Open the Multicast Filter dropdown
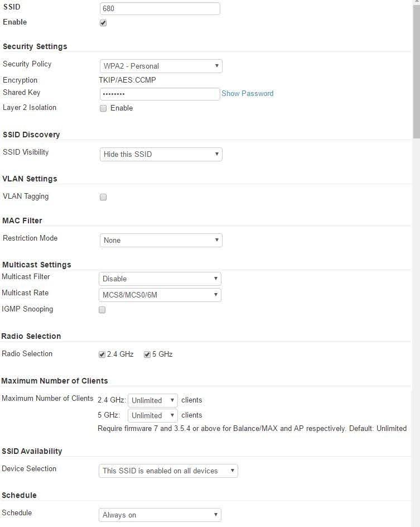 (160, 279)
